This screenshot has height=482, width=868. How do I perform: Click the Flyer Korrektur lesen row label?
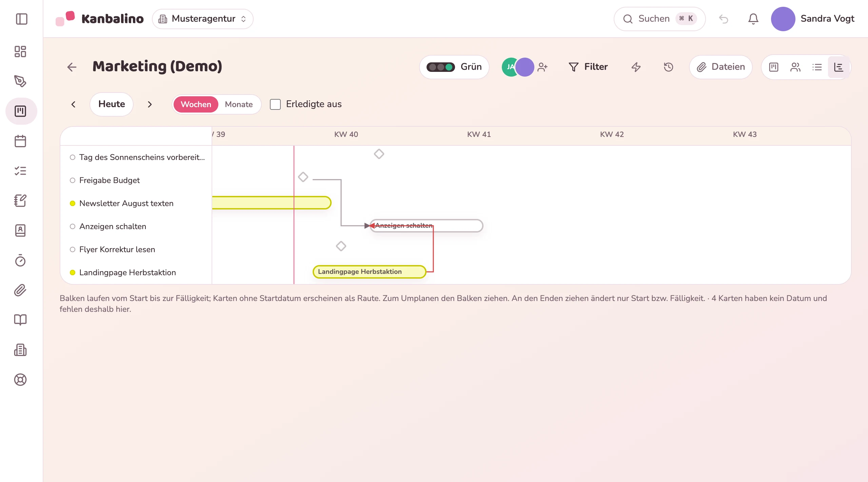click(117, 249)
